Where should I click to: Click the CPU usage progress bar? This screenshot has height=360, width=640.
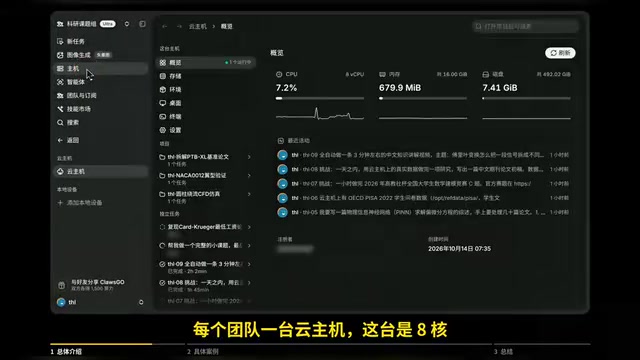[320, 98]
